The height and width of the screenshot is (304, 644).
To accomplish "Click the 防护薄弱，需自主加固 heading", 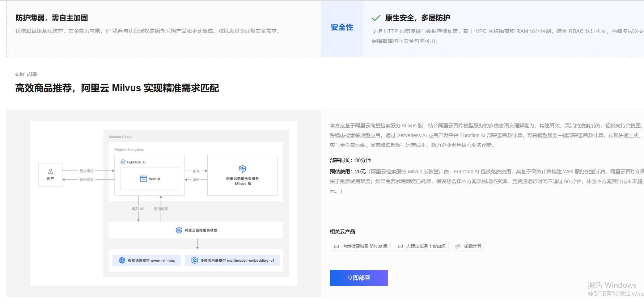I will (x=52, y=18).
